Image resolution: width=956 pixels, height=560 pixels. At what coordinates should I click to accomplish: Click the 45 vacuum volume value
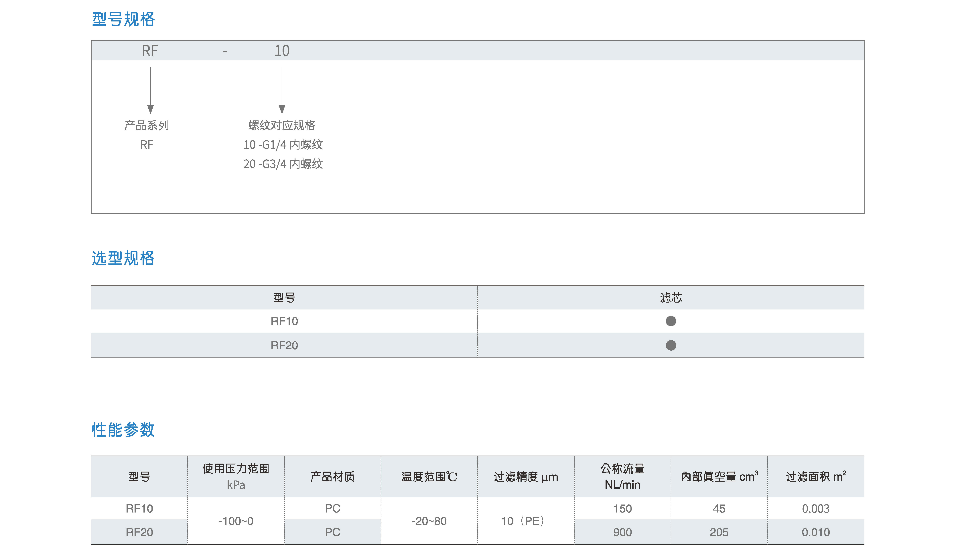pyautogui.click(x=719, y=509)
